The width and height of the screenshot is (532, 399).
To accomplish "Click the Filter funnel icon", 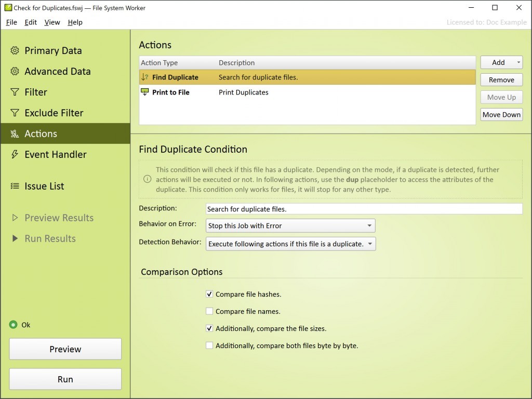I will point(15,92).
